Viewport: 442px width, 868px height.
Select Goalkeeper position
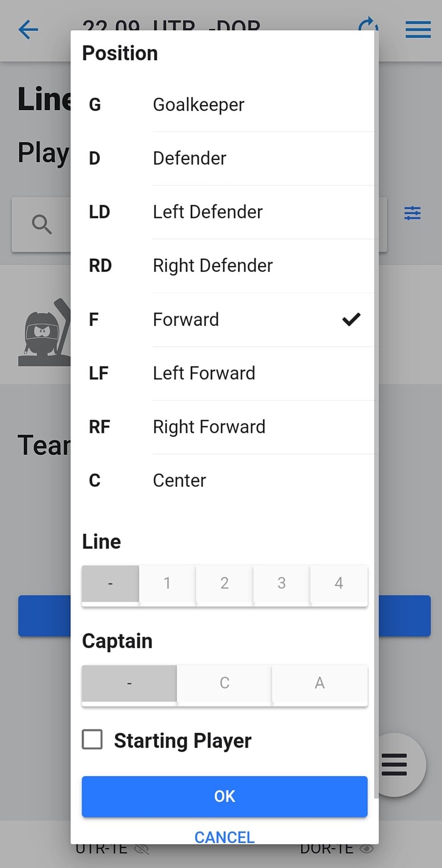click(x=198, y=105)
